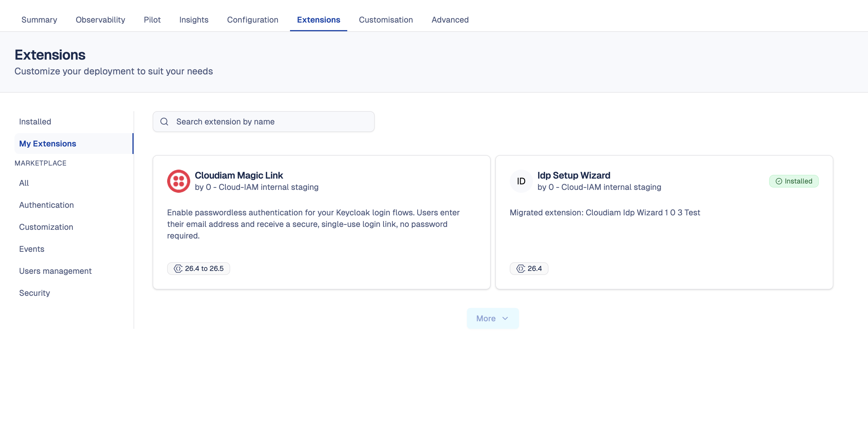Click the version badge icon on Cloudiam Magic Link card
The width and height of the screenshot is (868, 422).
click(x=178, y=269)
